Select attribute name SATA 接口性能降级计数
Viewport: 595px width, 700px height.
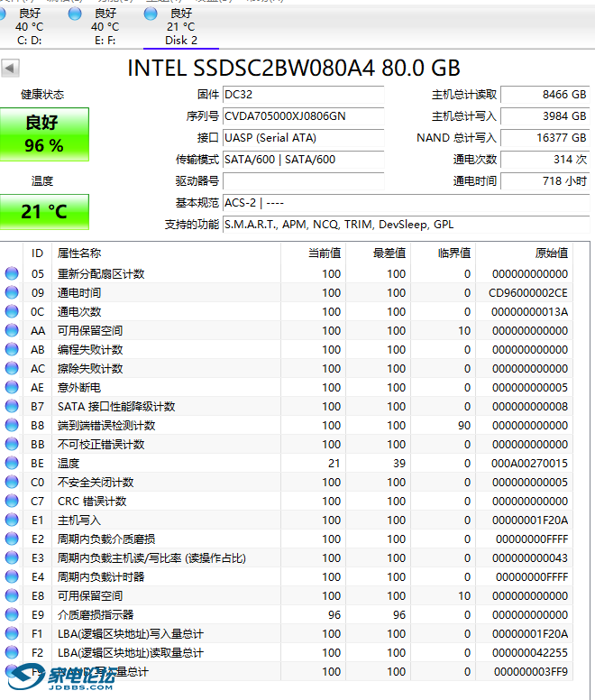coord(116,406)
